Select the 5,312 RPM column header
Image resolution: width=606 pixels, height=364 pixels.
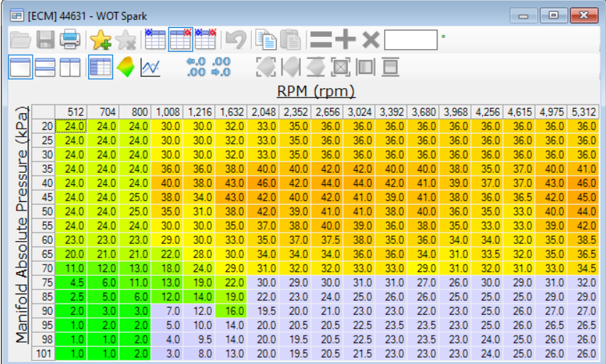(586, 112)
